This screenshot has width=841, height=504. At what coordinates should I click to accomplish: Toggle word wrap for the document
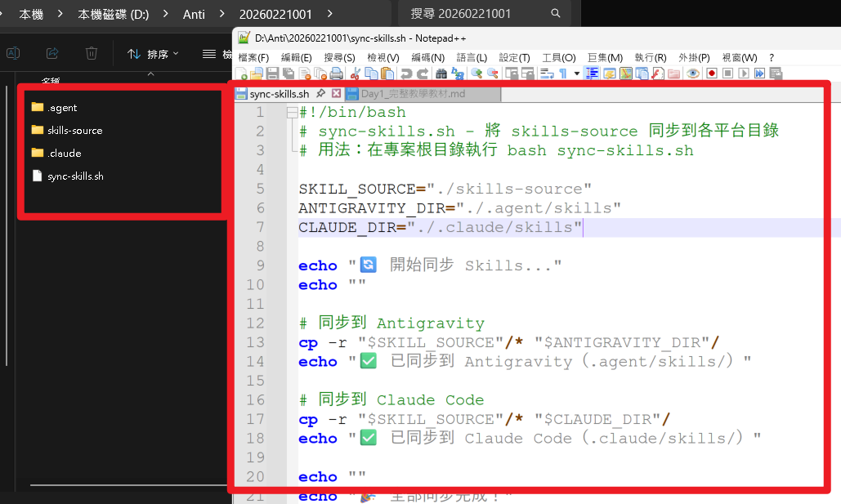pos(546,73)
